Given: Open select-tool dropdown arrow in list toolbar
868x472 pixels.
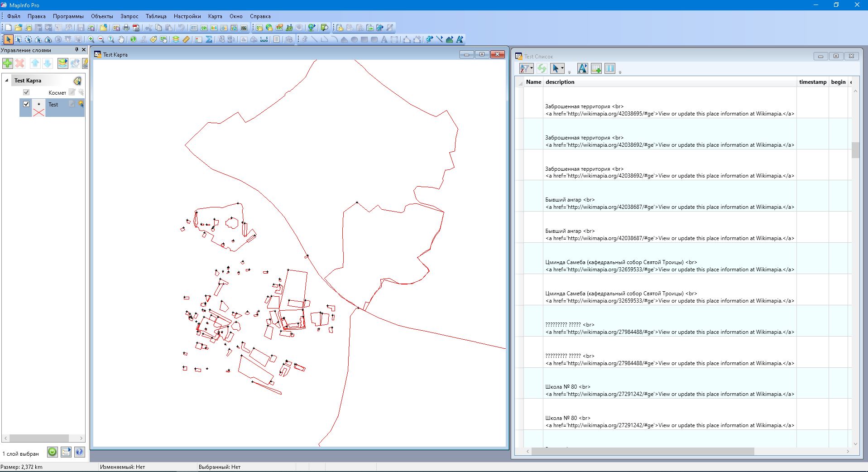Looking at the screenshot, I should (x=562, y=68).
